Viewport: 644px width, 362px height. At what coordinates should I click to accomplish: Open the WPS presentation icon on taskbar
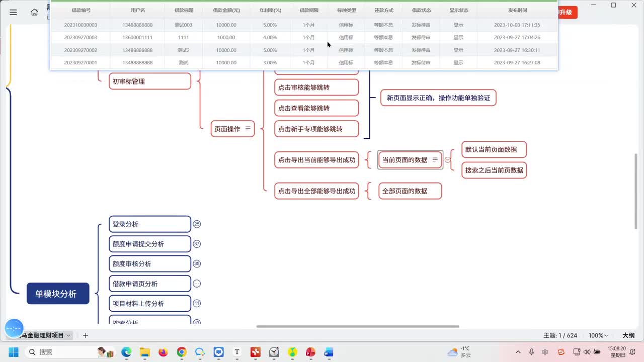click(x=310, y=352)
